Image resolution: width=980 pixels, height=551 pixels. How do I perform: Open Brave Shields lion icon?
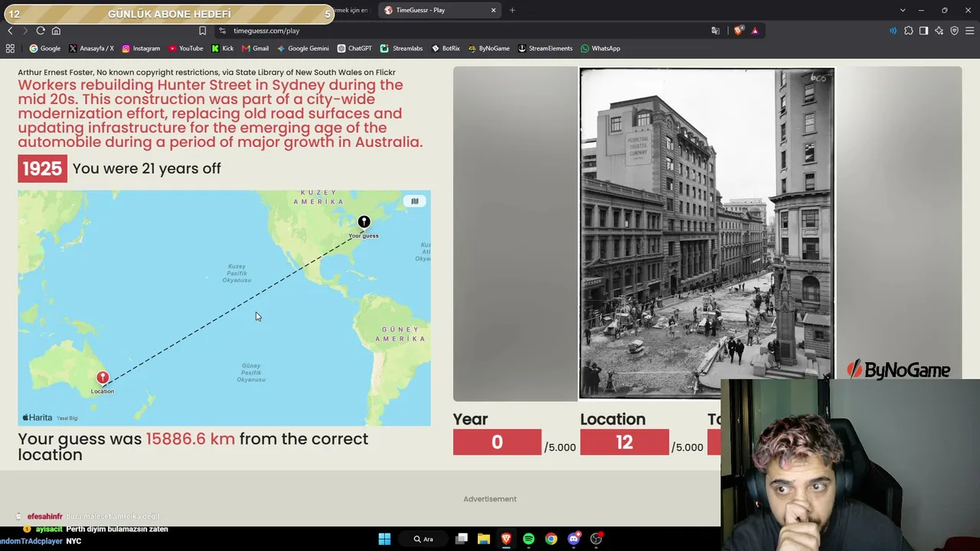click(x=738, y=31)
